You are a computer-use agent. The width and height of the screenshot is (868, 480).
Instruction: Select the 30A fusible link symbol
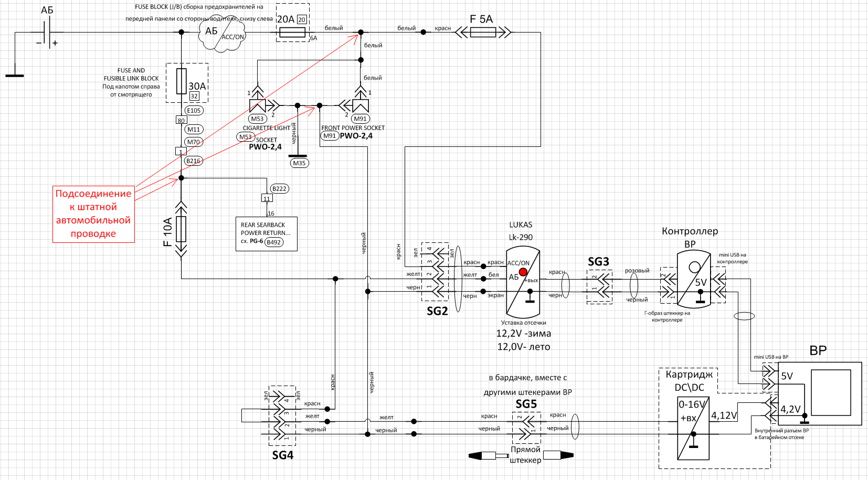(x=182, y=81)
